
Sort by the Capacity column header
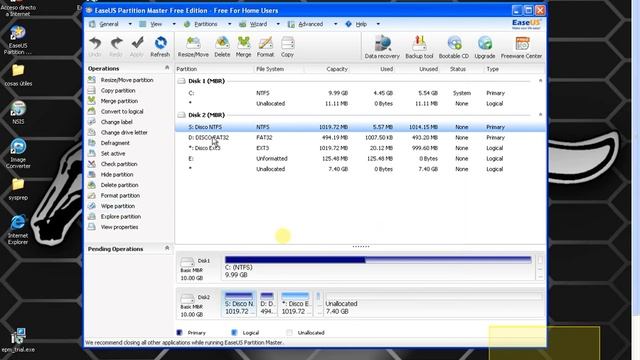tap(337, 69)
